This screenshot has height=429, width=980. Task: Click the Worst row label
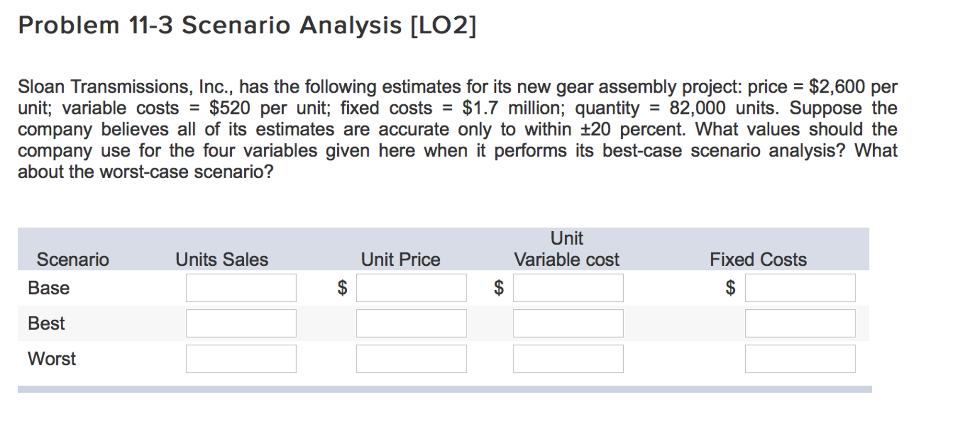[x=51, y=359]
